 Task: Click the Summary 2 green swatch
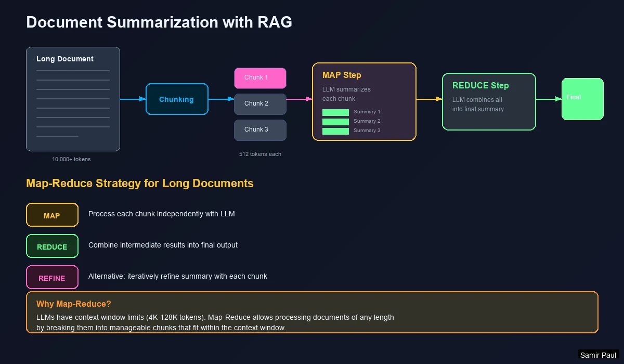pyautogui.click(x=335, y=121)
